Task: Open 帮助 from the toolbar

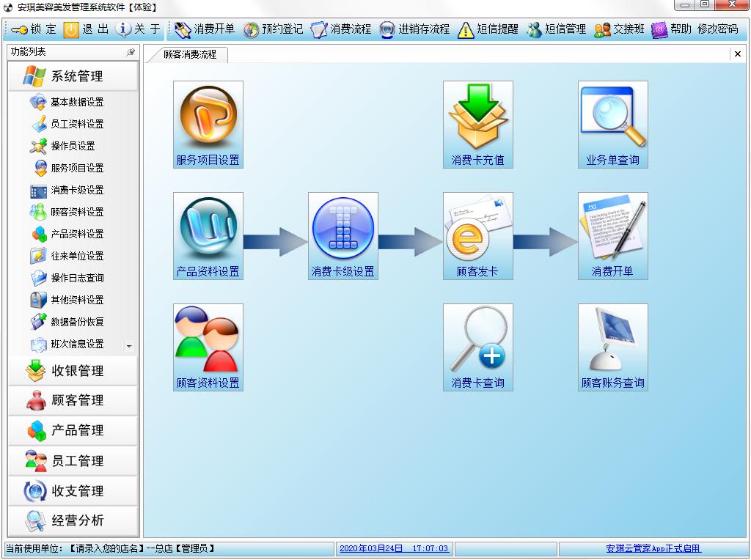Action: pyautogui.click(x=672, y=29)
